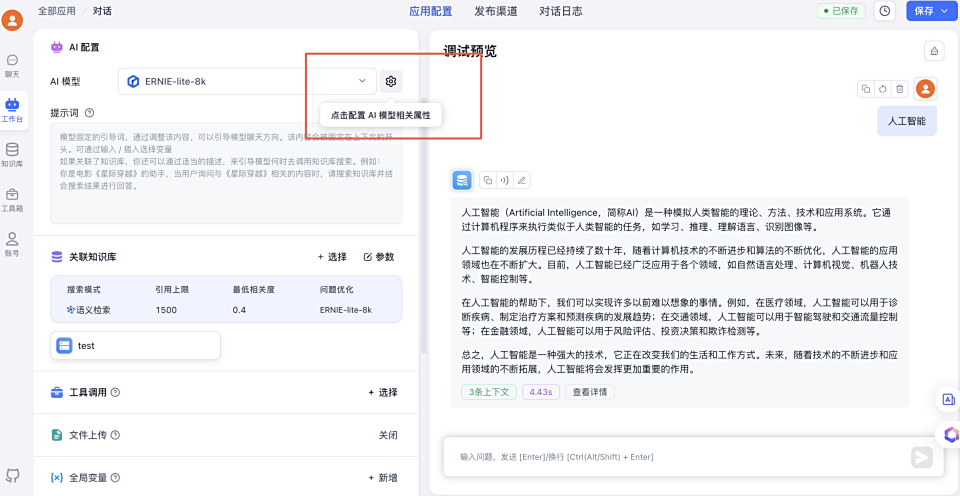Click the 3条上下文 context tag

click(x=489, y=393)
